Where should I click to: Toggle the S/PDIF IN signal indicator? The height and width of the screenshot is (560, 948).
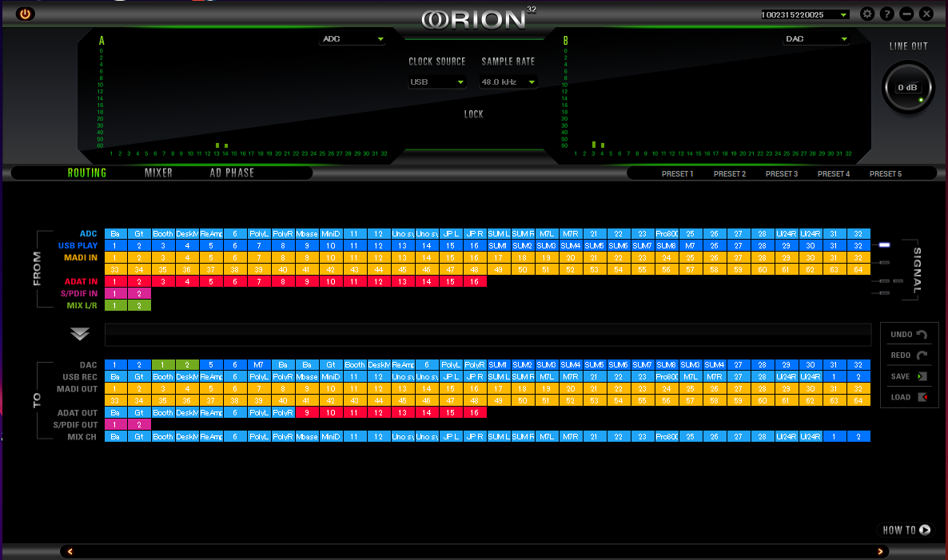pyautogui.click(x=885, y=293)
